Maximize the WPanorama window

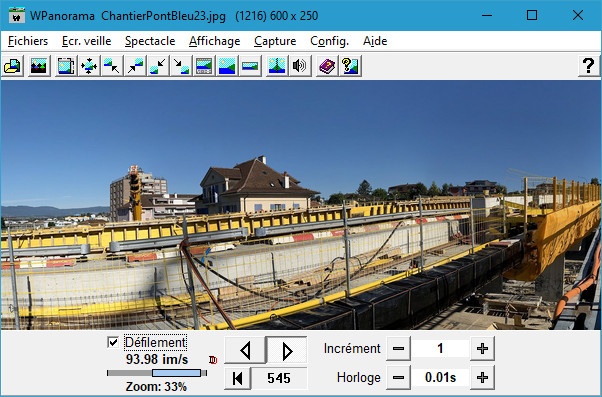(x=532, y=16)
